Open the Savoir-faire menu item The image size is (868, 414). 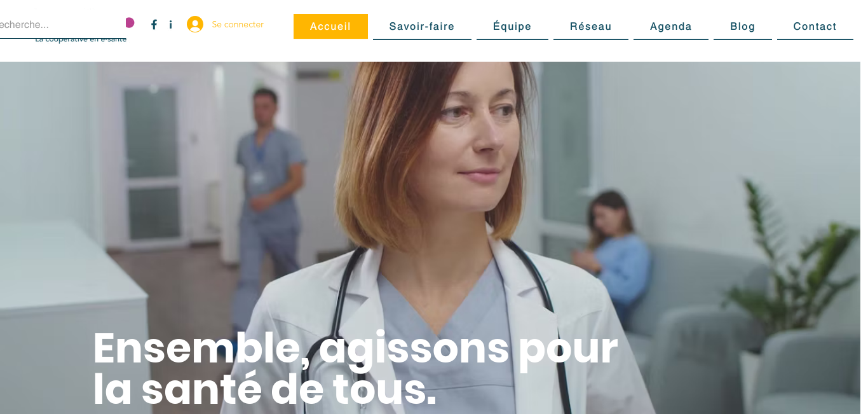(x=422, y=26)
